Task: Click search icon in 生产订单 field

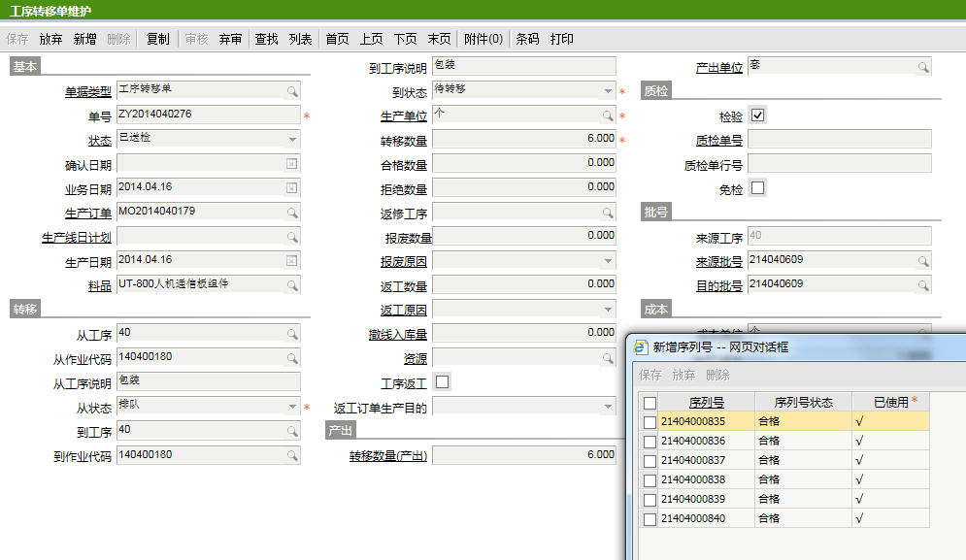Action: click(x=291, y=212)
